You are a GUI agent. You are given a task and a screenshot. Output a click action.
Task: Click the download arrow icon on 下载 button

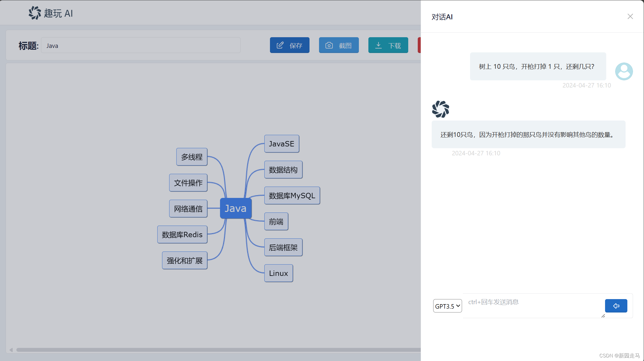click(x=378, y=45)
